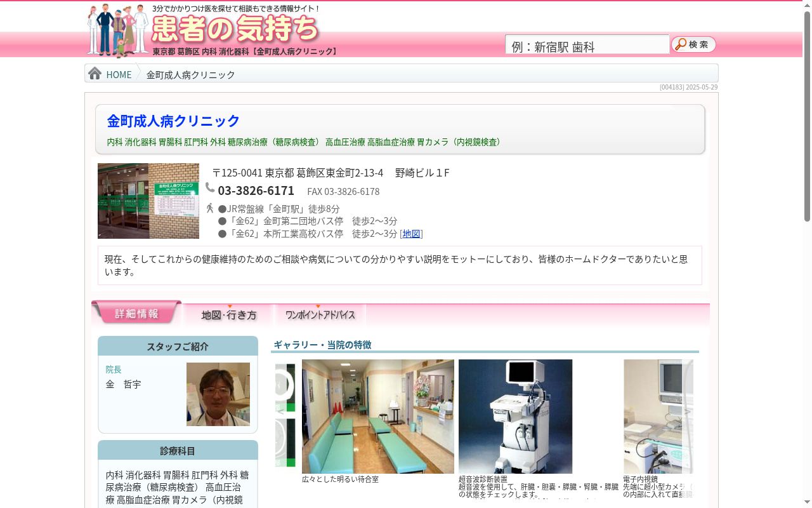Image resolution: width=812 pixels, height=508 pixels.
Task: Click the header tagline 東京都 葛飾区 内科 消化器科
Action: point(246,51)
